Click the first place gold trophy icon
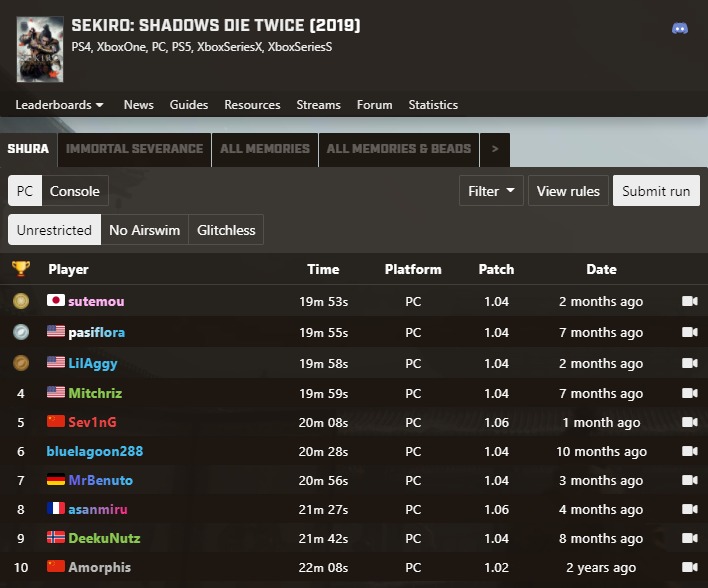 point(20,301)
